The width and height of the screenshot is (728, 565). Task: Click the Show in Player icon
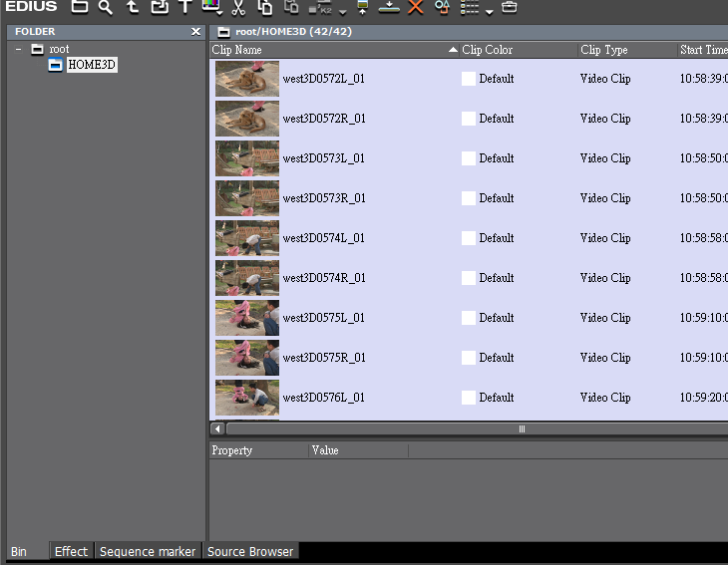tap(363, 7)
